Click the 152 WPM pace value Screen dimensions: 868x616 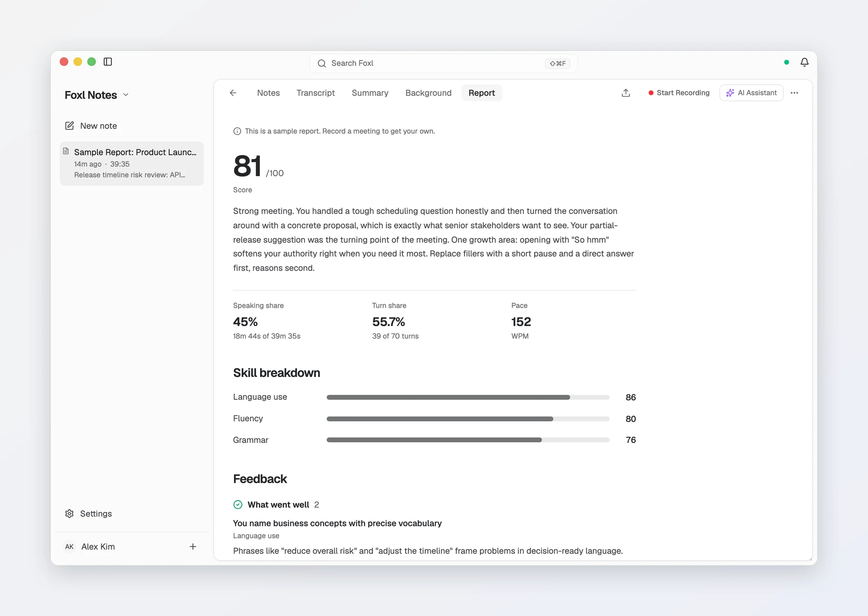pos(521,322)
